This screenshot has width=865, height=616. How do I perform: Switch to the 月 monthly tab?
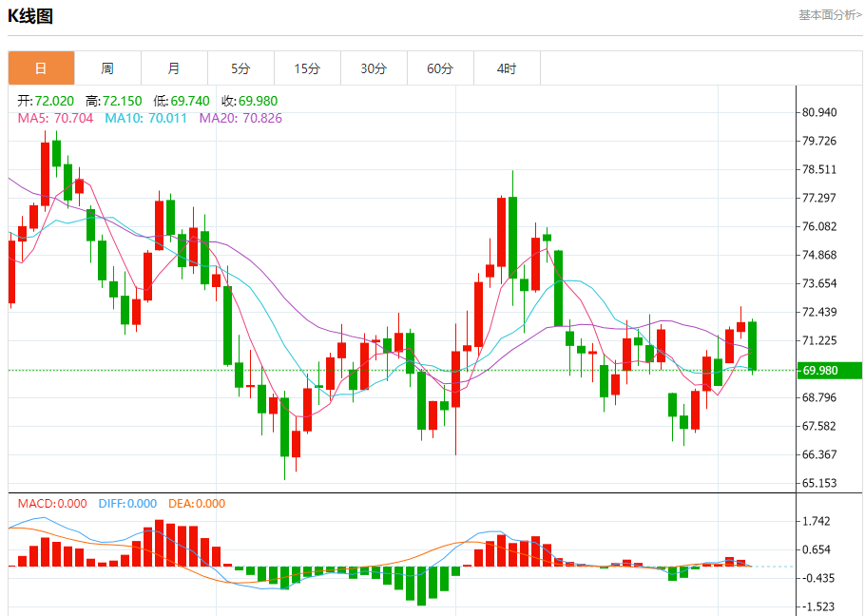174,68
